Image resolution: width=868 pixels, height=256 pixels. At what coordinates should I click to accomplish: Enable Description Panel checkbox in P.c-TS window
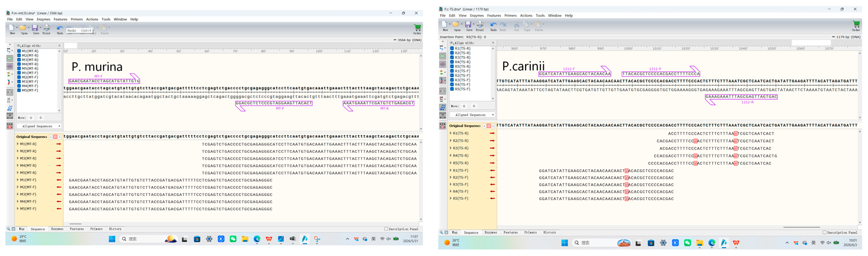tap(824, 232)
